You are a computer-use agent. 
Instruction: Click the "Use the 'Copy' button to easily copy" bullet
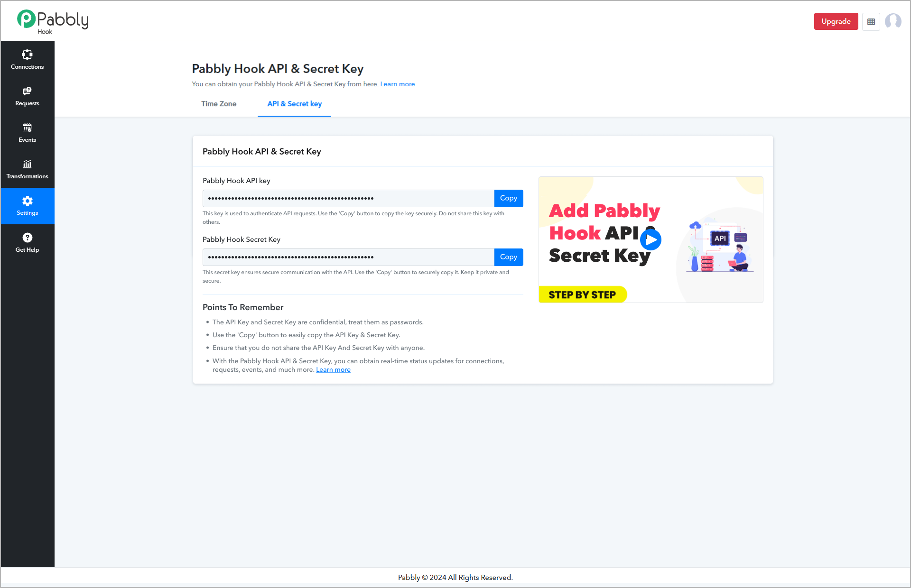pyautogui.click(x=307, y=335)
